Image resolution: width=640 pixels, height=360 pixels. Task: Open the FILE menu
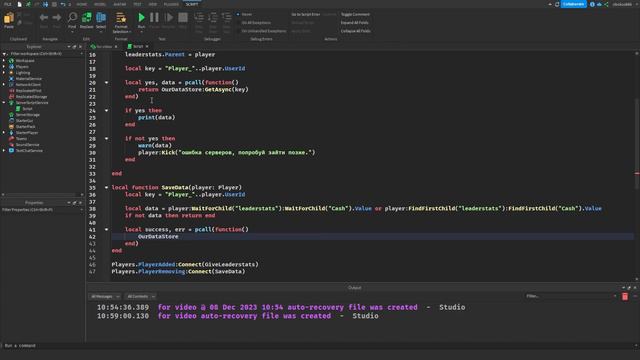(8, 4)
